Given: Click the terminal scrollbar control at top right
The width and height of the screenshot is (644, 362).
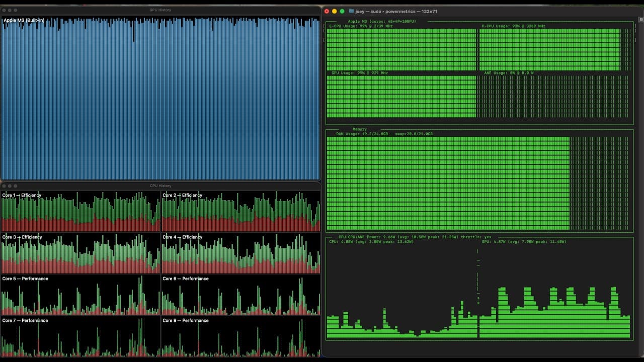Looking at the screenshot, I should coord(641,19).
